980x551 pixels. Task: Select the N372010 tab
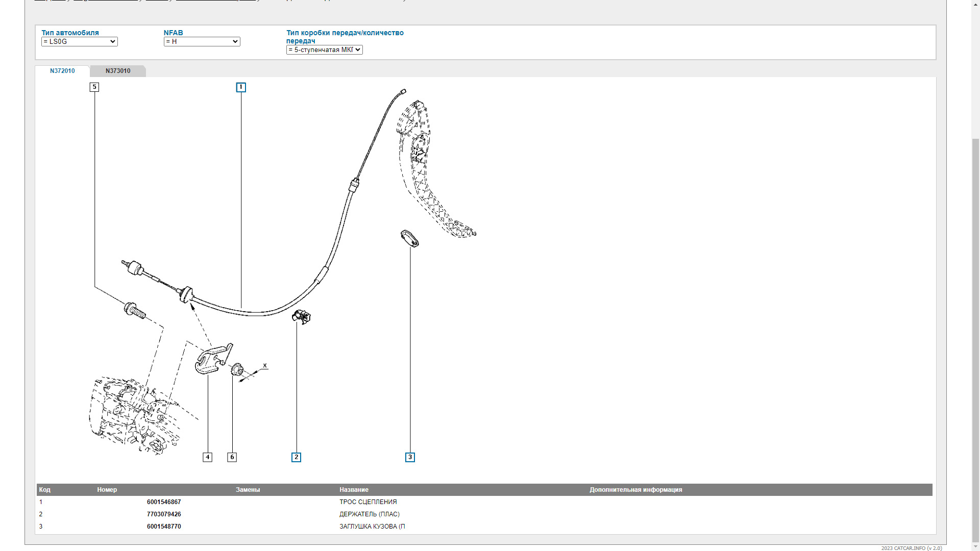pos(62,71)
